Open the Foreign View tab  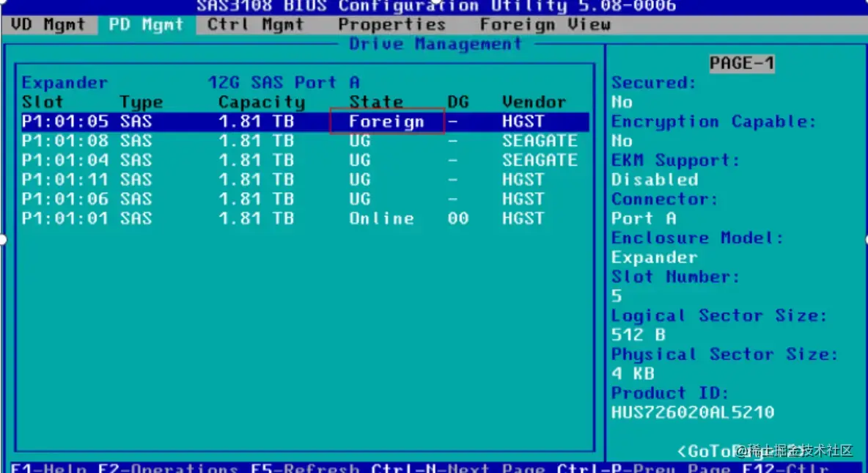click(x=545, y=25)
